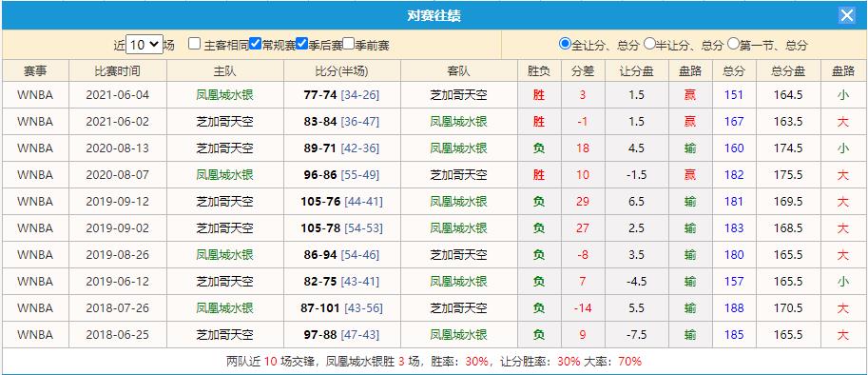Viewport: 868px width, 375px height.
Task: Click the 比分(半场) column header
Action: point(342,70)
